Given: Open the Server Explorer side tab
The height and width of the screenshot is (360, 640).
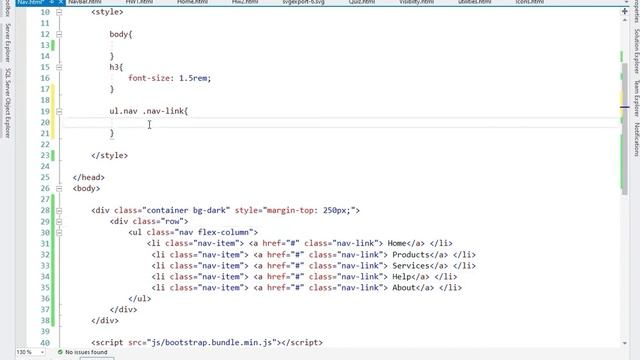Looking at the screenshot, I should pos(7,43).
